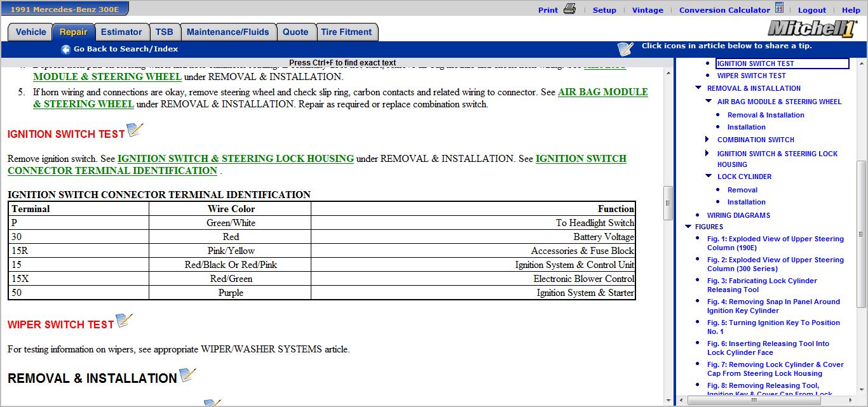This screenshot has height=407, width=868.
Task: Collapse the LOCK CYLINDER tree node
Action: pos(709,177)
